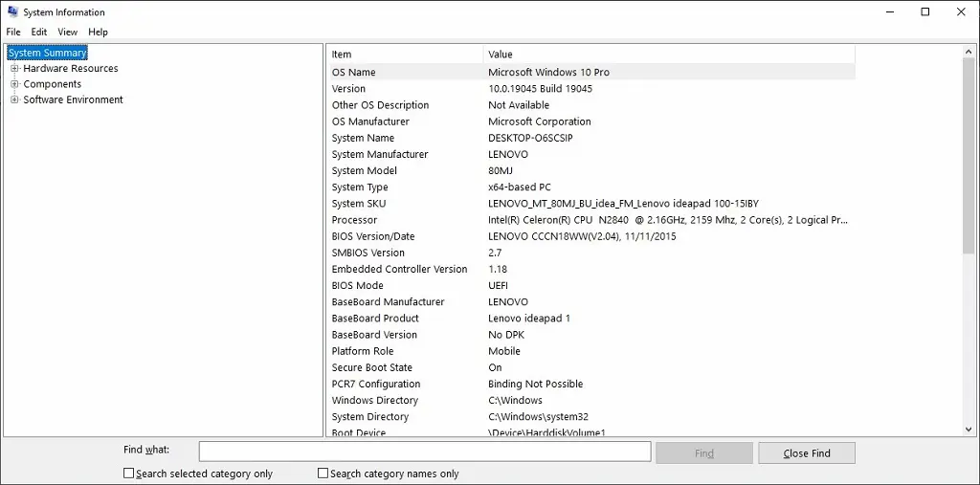Select System Summary in the tree
This screenshot has width=980, height=485.
(x=47, y=53)
